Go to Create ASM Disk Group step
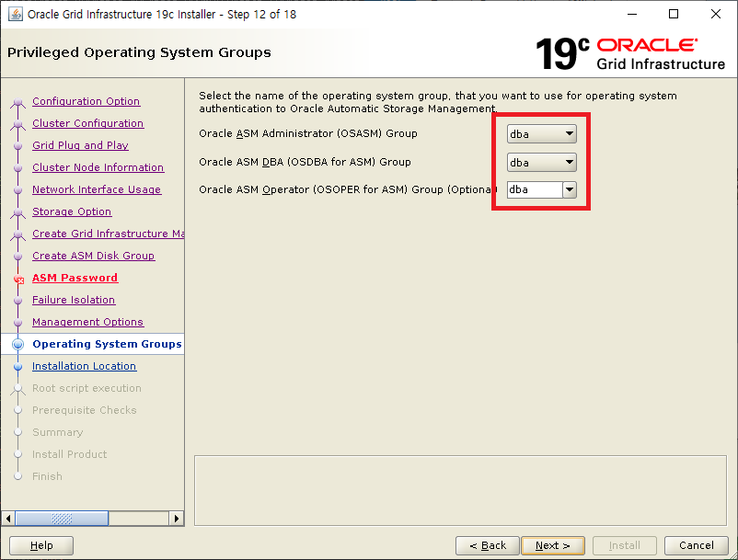The width and height of the screenshot is (738, 560). click(x=94, y=256)
